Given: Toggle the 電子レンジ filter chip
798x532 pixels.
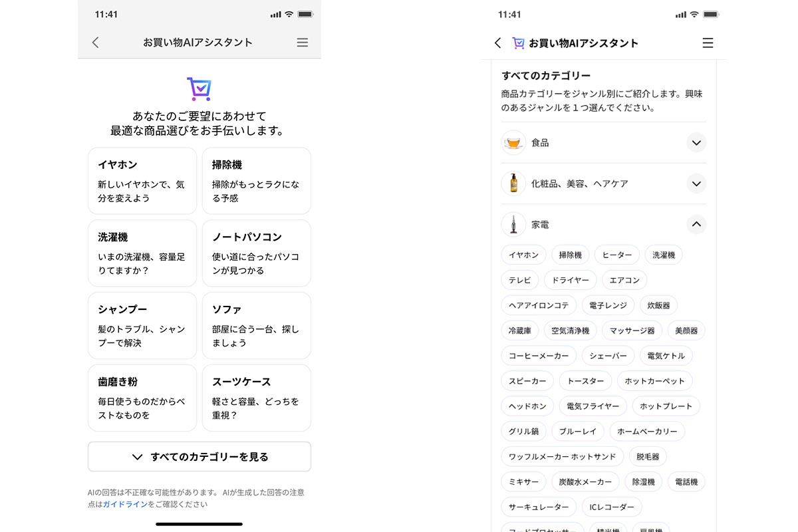Looking at the screenshot, I should coord(608,305).
